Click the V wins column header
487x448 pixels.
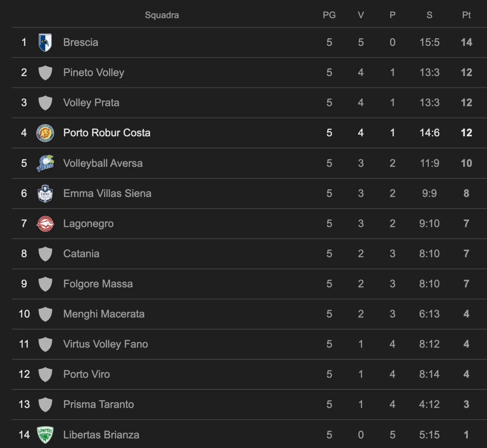click(x=361, y=15)
